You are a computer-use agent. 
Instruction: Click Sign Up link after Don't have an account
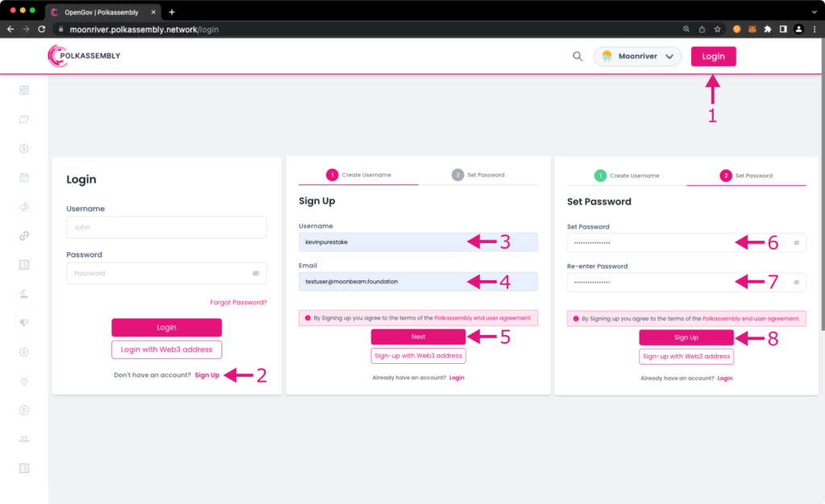(207, 375)
